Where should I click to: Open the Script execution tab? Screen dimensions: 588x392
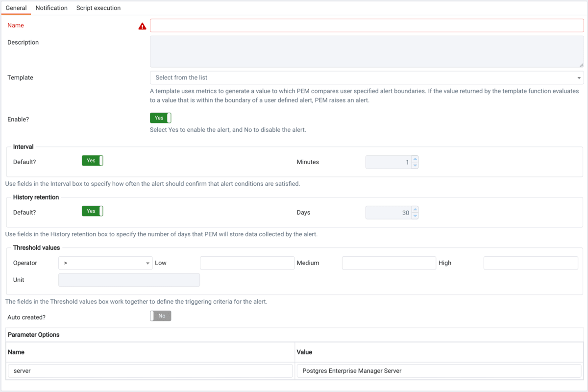[x=98, y=8]
